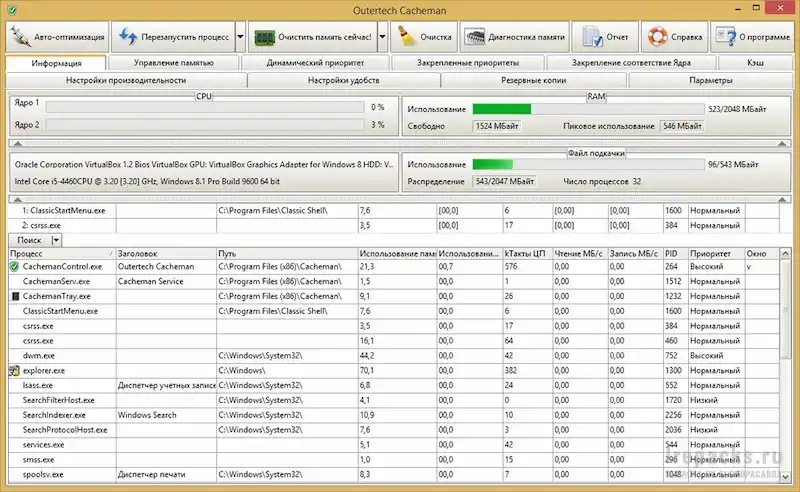
Task: Collapse the CPU panel with left triangle
Action: click(x=17, y=144)
